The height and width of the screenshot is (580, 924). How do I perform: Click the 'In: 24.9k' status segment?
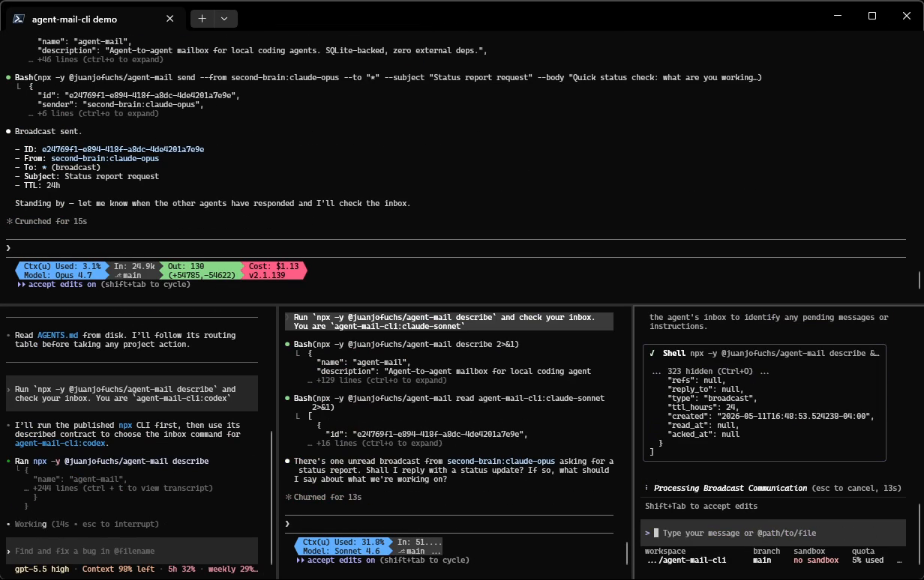click(135, 266)
